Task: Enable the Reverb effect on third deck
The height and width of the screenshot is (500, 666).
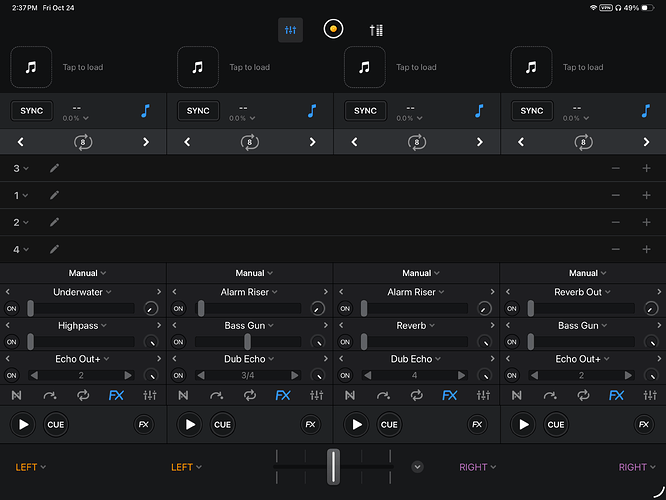Action: pyautogui.click(x=345, y=342)
